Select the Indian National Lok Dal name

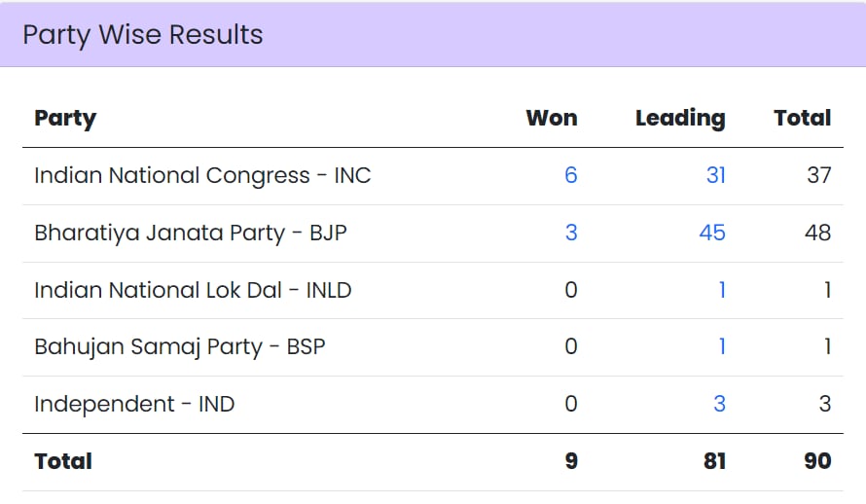[x=193, y=290]
